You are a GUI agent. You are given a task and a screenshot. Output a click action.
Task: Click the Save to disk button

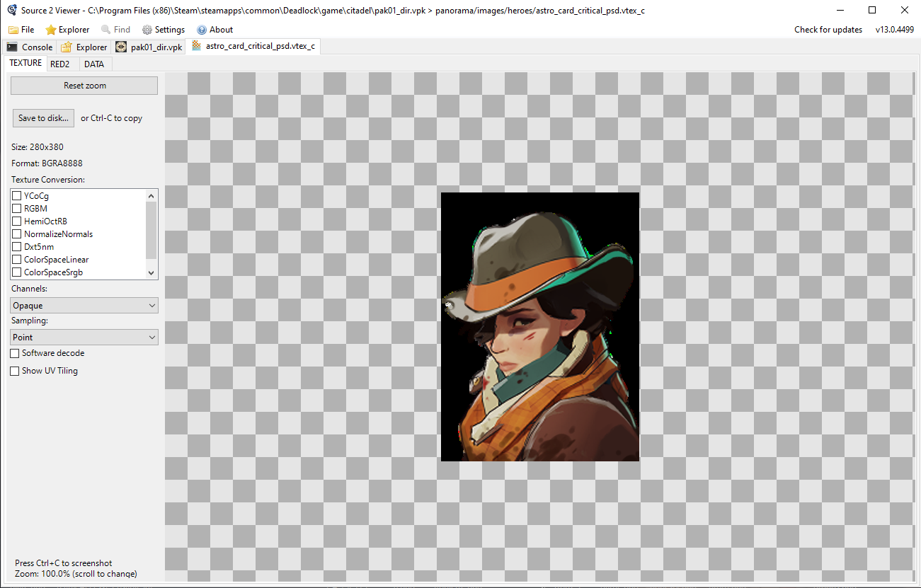(x=43, y=118)
